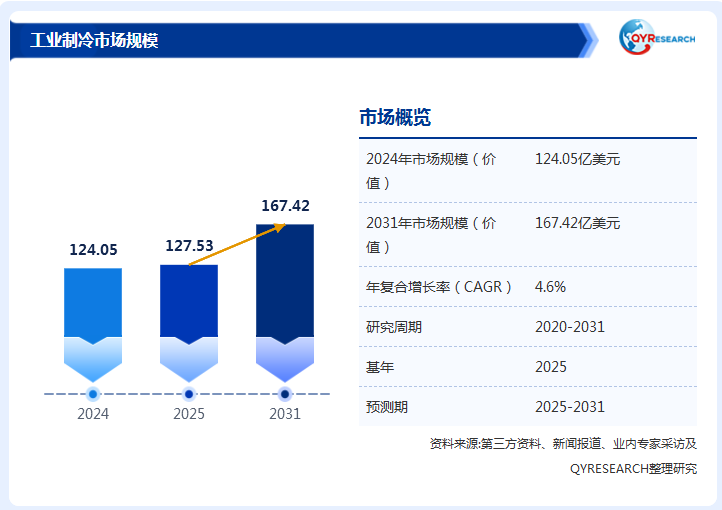The image size is (722, 510).
Task: Click the 124.05 value label above the 2024 bar
Action: pos(93,249)
